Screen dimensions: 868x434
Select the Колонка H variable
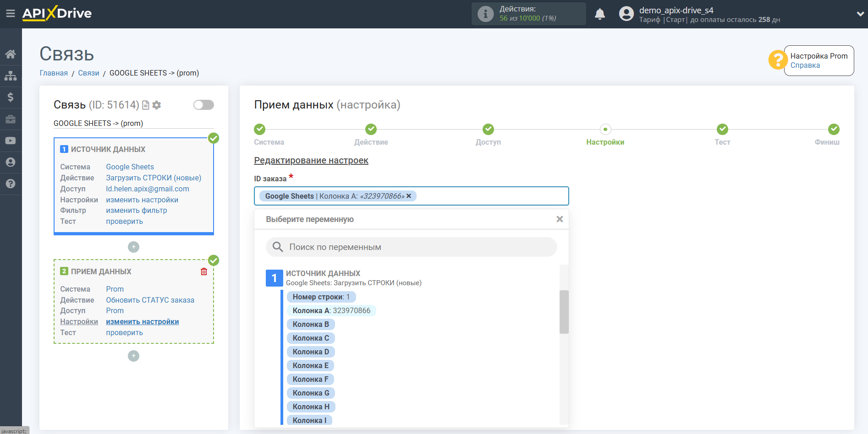pyautogui.click(x=311, y=407)
